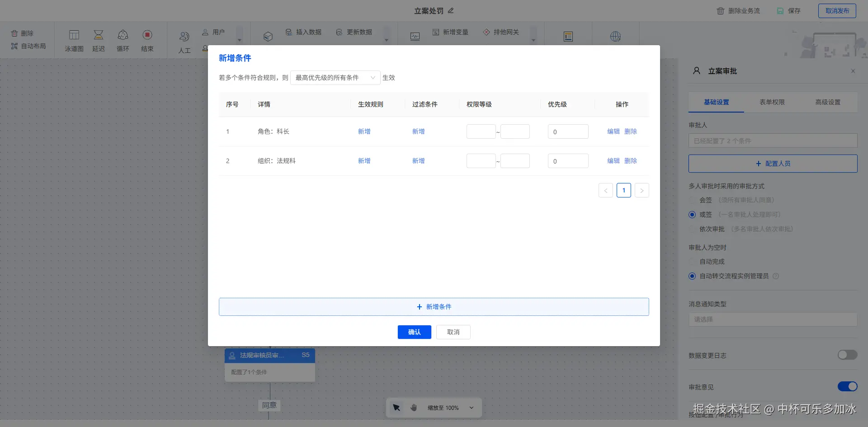
Task: Click priority input field for 组织：法规科 row
Action: 568,161
